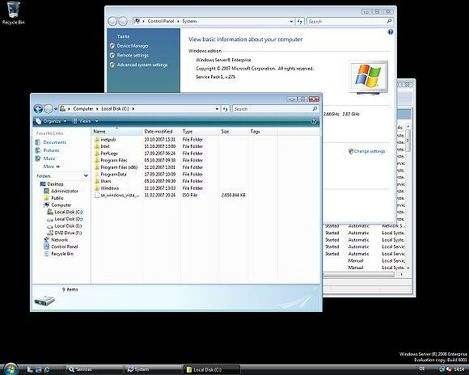
Task: Click the Documents icon in Favorite Links
Action: pyautogui.click(x=38, y=142)
